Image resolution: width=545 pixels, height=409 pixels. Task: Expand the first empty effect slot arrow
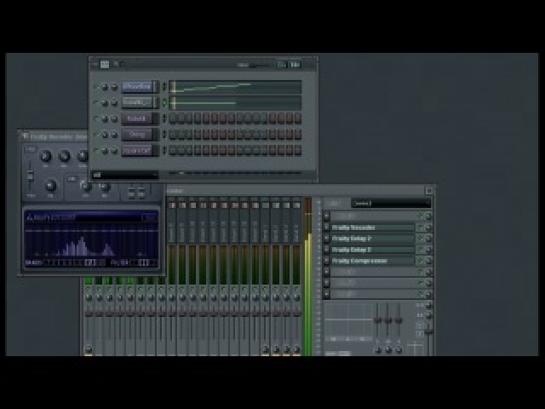(326, 216)
